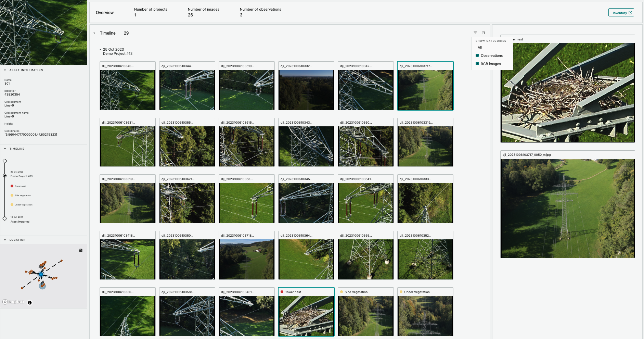
Task: Select All in Show Categories
Action: click(x=480, y=48)
